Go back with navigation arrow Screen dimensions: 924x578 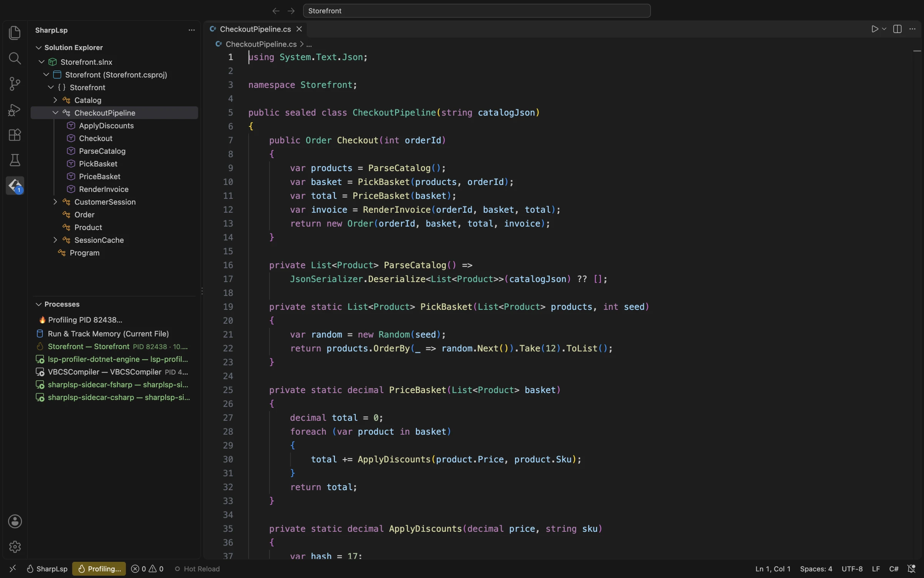tap(276, 11)
